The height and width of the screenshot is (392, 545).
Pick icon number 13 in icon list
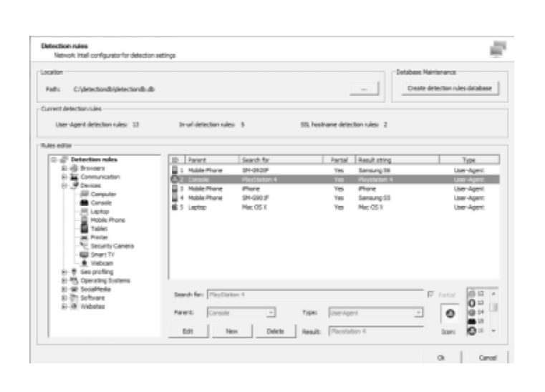472,303
